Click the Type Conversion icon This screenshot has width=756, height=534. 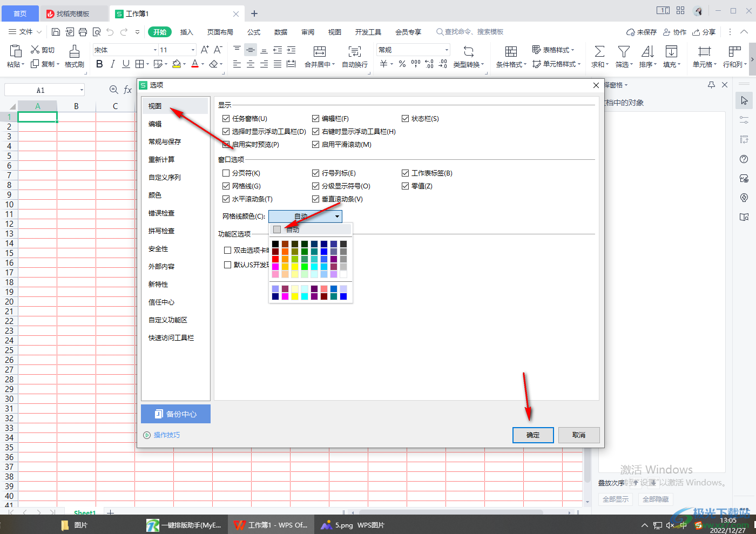pos(468,51)
